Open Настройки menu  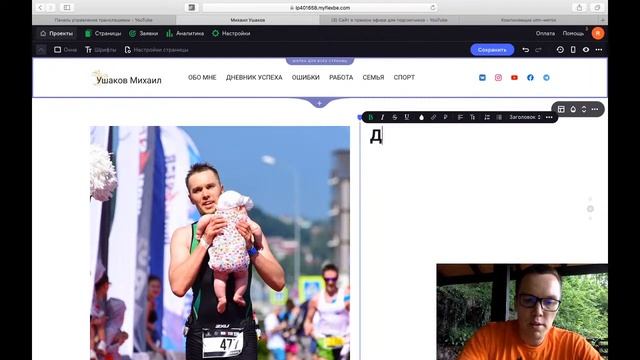point(231,33)
